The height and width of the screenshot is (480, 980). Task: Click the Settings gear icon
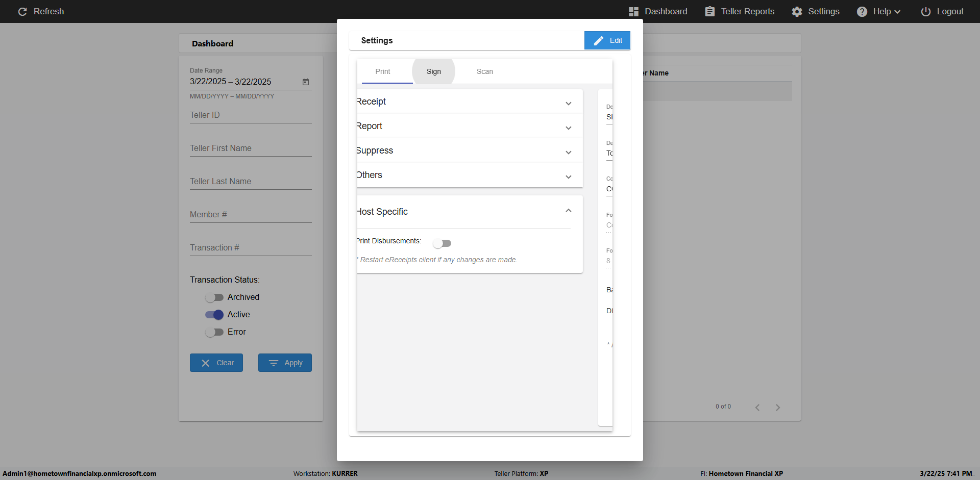click(797, 11)
